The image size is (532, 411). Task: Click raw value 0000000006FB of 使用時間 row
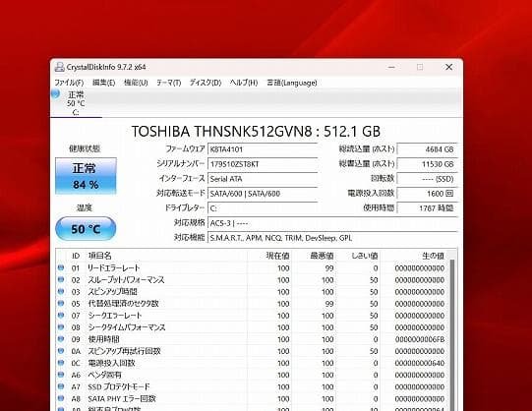tap(420, 339)
